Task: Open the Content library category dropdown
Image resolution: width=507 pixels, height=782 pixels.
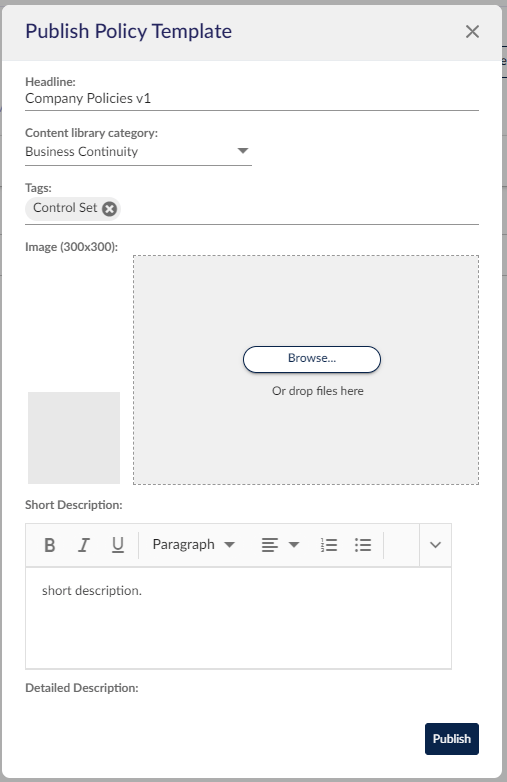Action: click(x=138, y=152)
